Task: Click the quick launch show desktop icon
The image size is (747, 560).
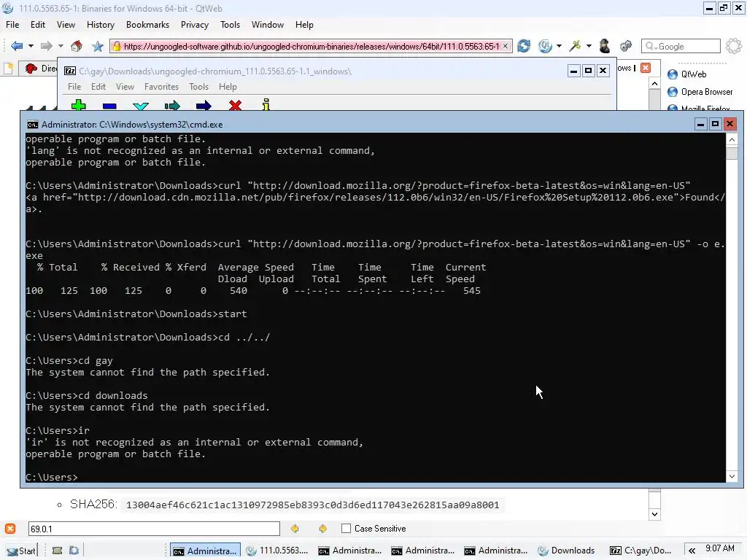Action: 57,551
